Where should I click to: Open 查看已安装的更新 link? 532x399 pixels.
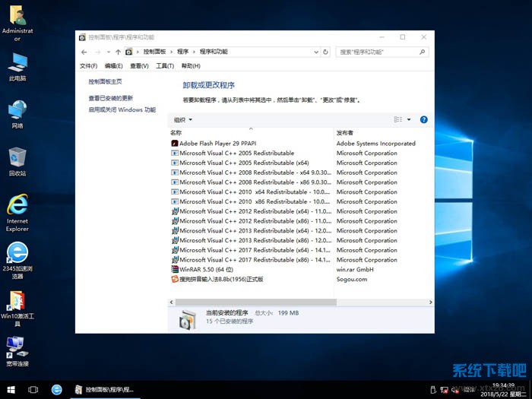[111, 98]
